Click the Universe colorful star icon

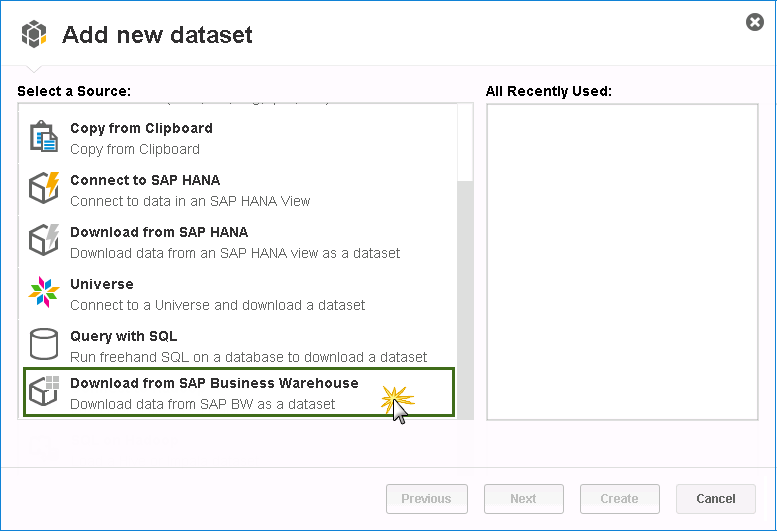coord(44,292)
